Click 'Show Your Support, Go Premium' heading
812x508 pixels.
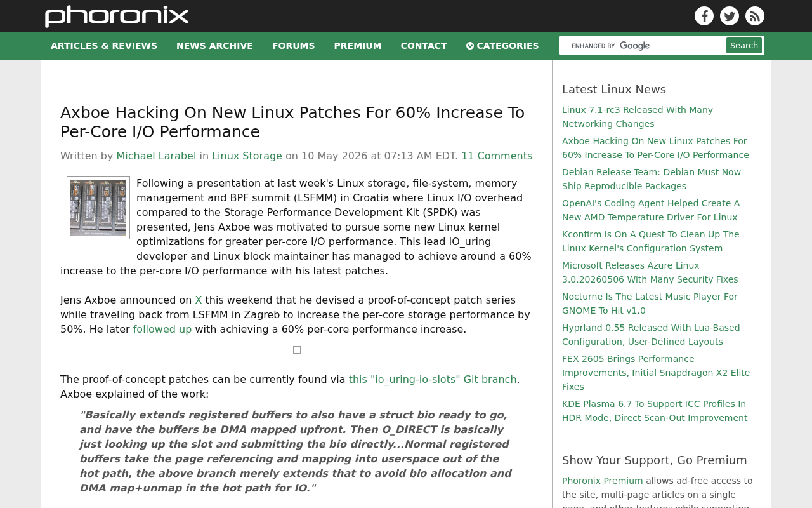click(655, 460)
